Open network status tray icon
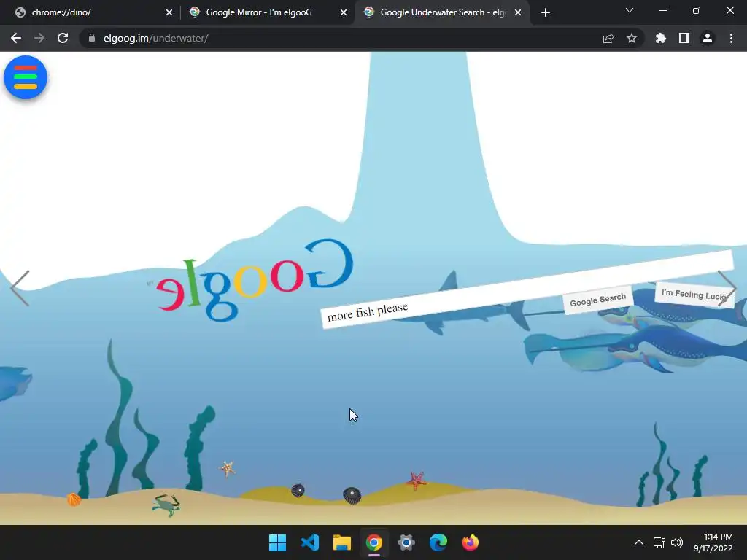The height and width of the screenshot is (560, 747). 659,542
